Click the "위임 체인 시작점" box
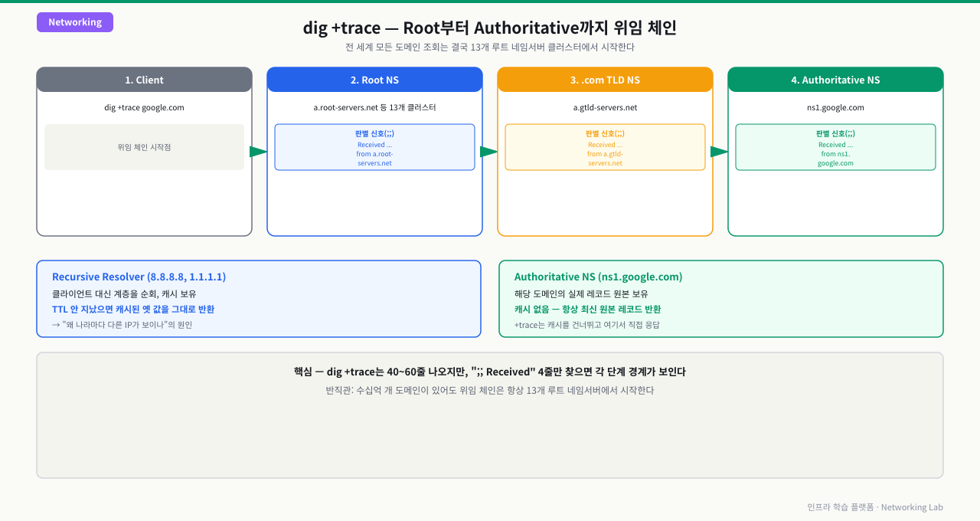 pyautogui.click(x=144, y=147)
